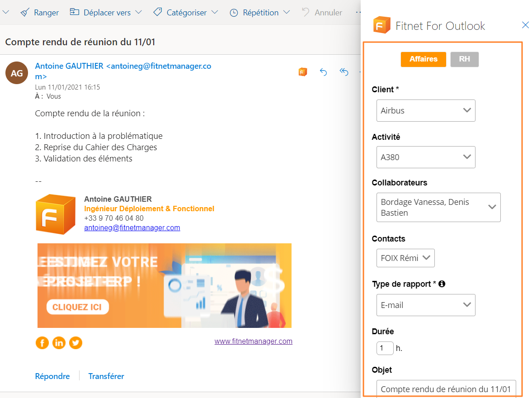The image size is (532, 398).
Task: Click the info icon beside Type de rapport
Action: pyautogui.click(x=442, y=284)
